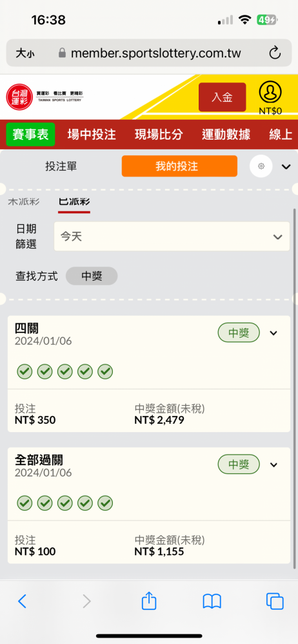Go back with Safari back arrow
298x644 pixels.
22,601
